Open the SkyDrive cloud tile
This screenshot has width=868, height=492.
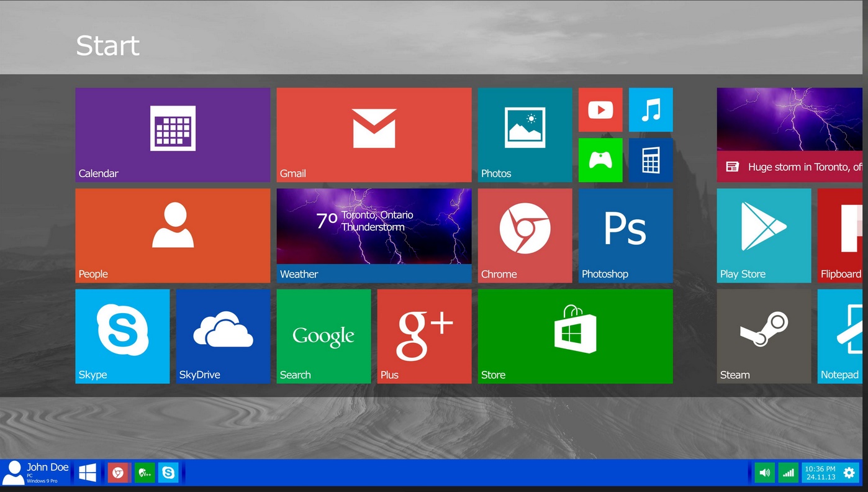click(x=223, y=336)
